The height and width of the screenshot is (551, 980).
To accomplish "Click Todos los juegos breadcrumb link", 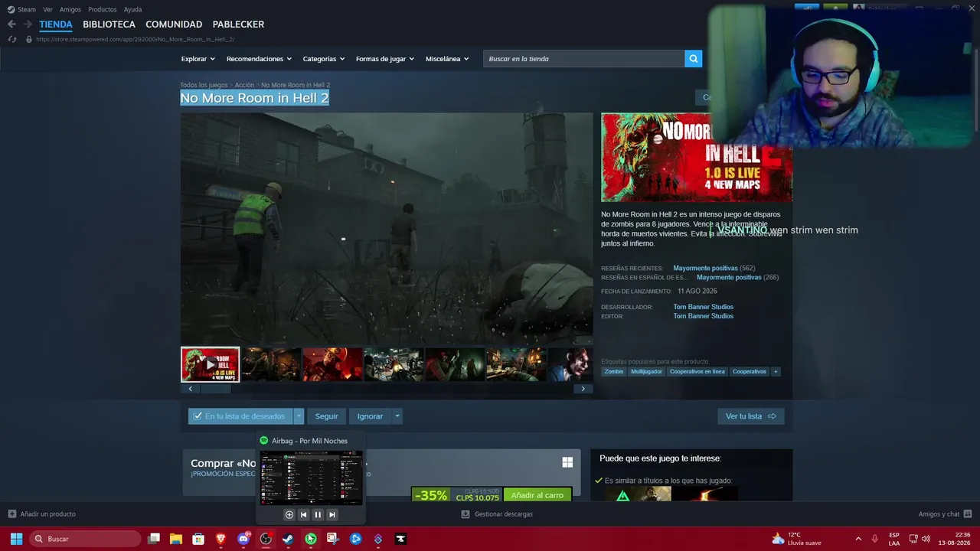I will [x=204, y=85].
